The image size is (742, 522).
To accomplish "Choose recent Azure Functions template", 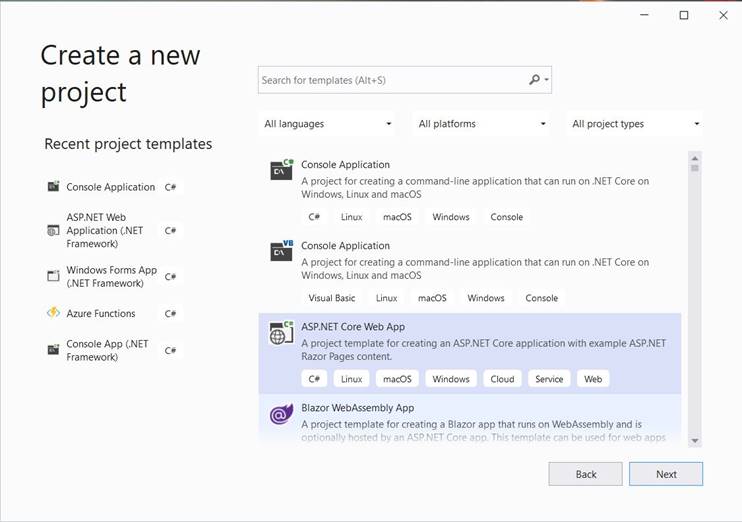I will coord(113,313).
